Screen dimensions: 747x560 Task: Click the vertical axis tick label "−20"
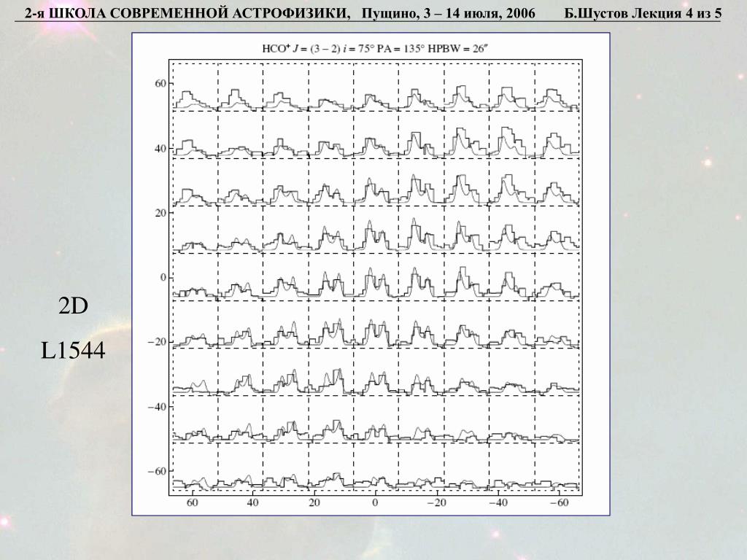click(158, 342)
